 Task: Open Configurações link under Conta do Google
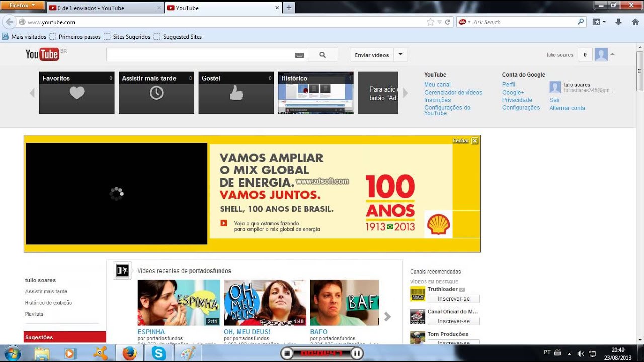[521, 108]
